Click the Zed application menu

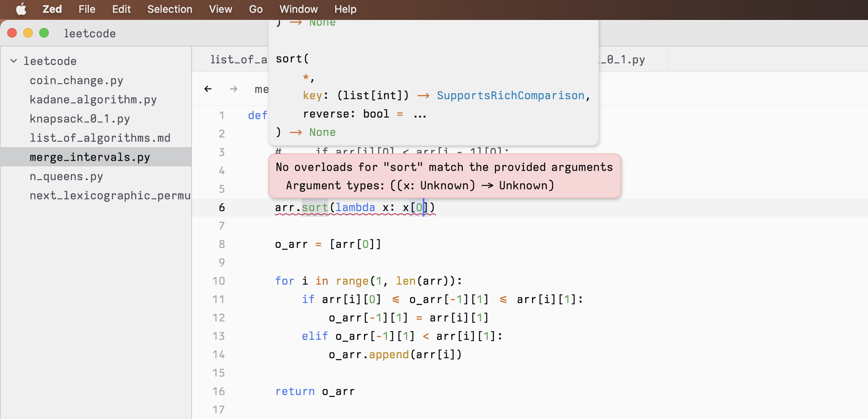tap(52, 9)
